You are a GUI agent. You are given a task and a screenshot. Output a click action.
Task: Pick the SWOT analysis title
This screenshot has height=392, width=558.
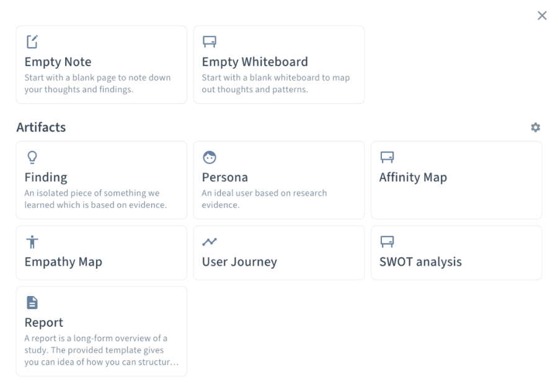tap(420, 261)
